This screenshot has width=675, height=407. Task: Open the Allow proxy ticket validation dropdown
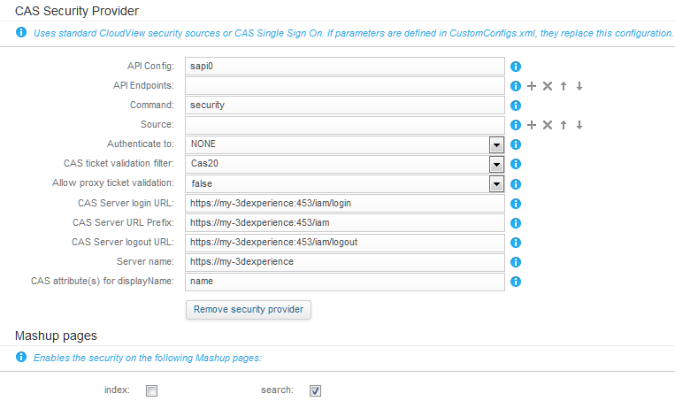pyautogui.click(x=496, y=184)
